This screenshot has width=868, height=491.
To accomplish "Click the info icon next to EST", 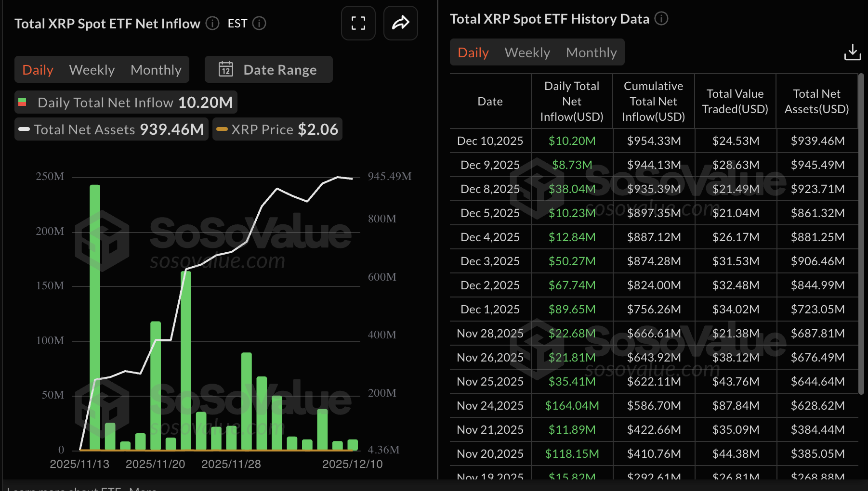I will [260, 23].
